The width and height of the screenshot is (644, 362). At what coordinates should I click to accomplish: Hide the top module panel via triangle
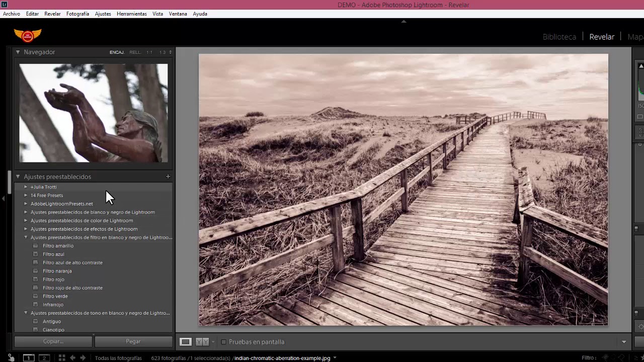pyautogui.click(x=404, y=22)
